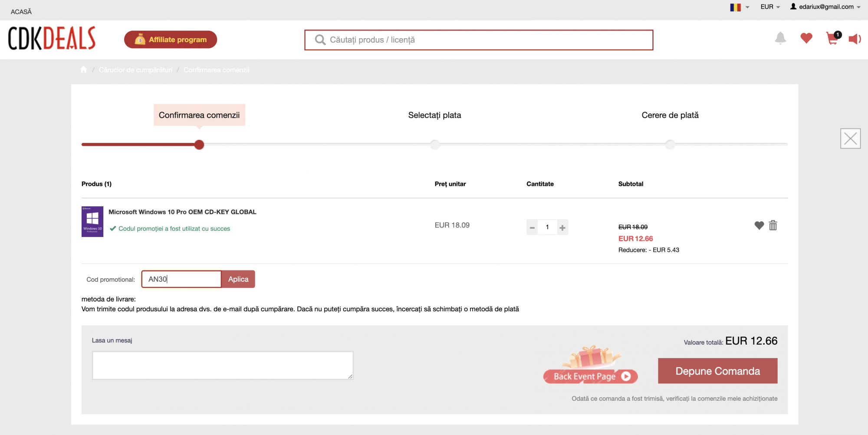Screen dimensions: 868x435
Task: Focus the product search field
Action: [x=479, y=40]
